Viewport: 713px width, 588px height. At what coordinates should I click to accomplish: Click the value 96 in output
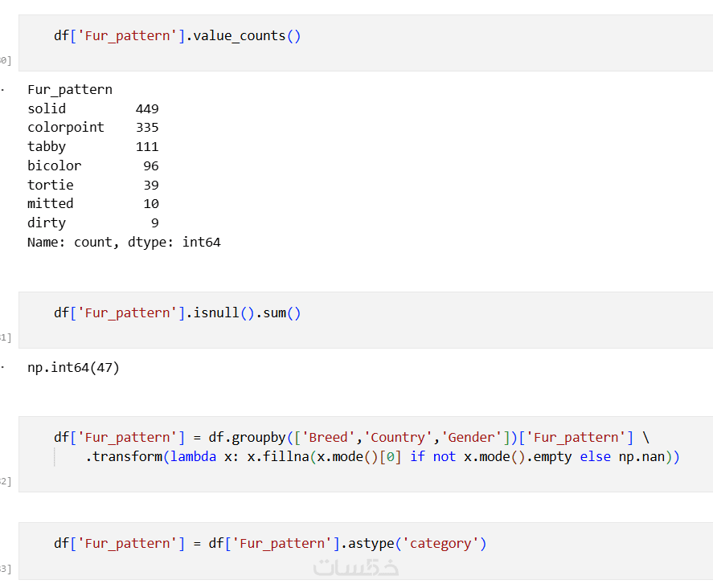click(x=151, y=166)
